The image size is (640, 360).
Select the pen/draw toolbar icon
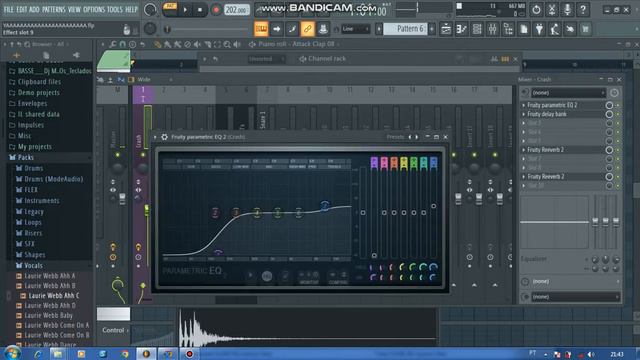click(x=292, y=29)
